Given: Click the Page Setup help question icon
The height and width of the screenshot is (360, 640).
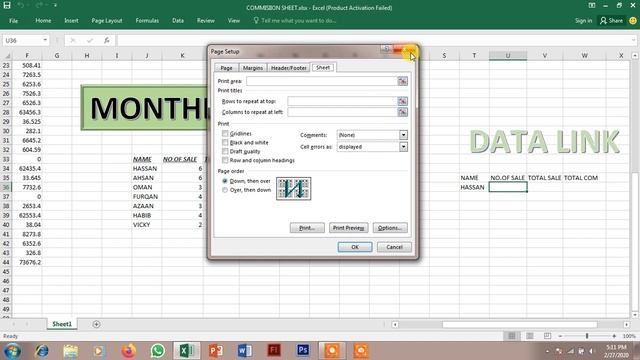Looking at the screenshot, I should pyautogui.click(x=386, y=49).
